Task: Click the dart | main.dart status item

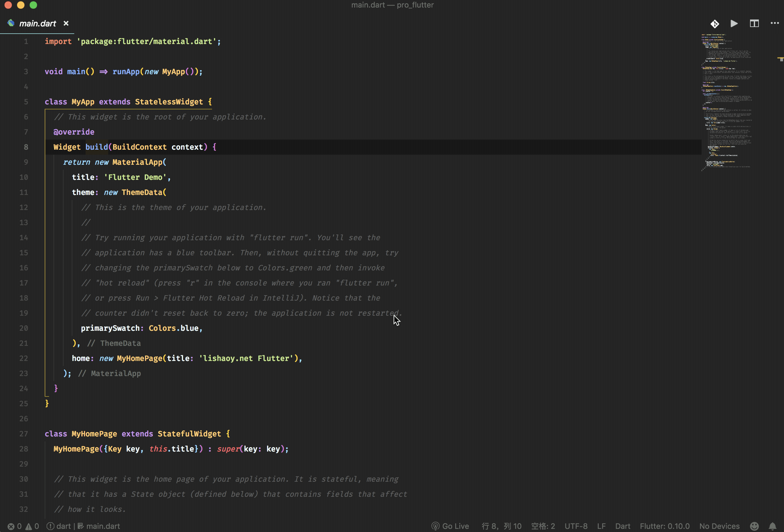Action: [83, 526]
